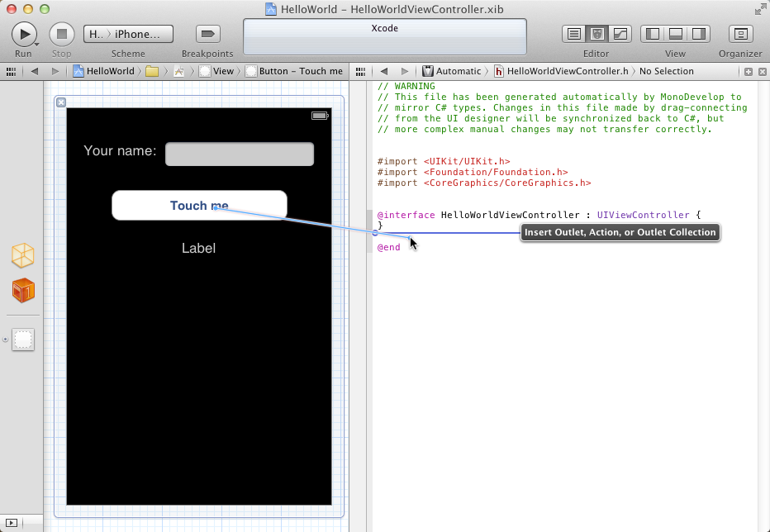The height and width of the screenshot is (532, 770).
Task: Click the File's Owner cube icon
Action: (23, 255)
